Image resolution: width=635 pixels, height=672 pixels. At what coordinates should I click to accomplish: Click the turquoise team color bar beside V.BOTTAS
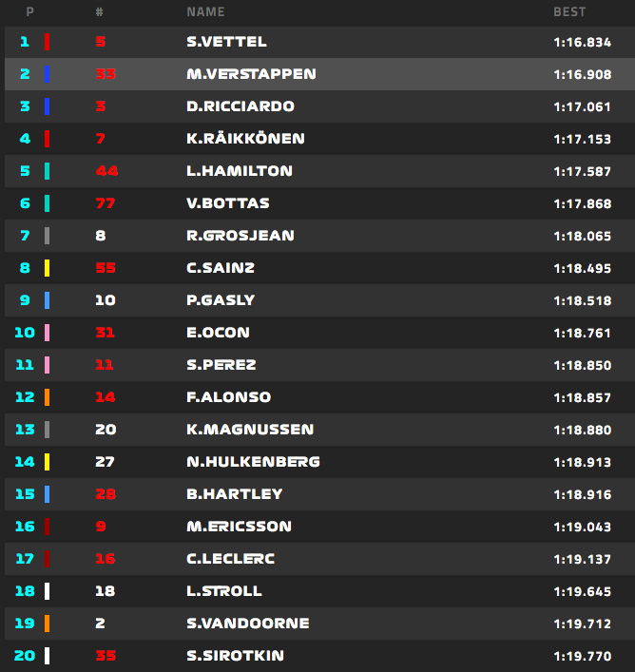click(x=47, y=203)
